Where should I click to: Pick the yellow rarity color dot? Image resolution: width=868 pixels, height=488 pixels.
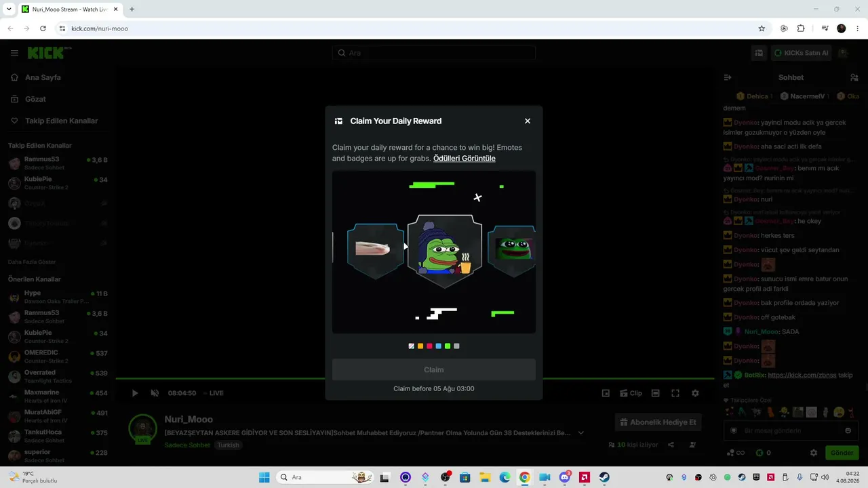pyautogui.click(x=420, y=346)
